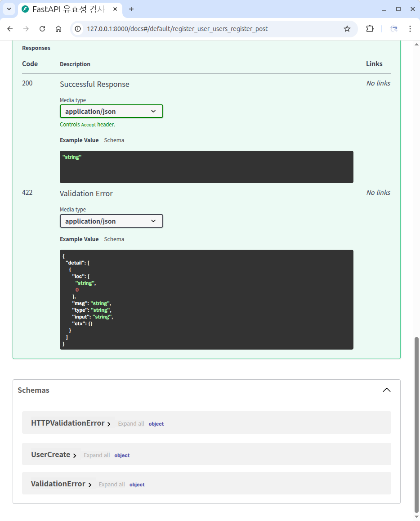Expand the UserCreate schema
420x521 pixels.
pos(54,454)
